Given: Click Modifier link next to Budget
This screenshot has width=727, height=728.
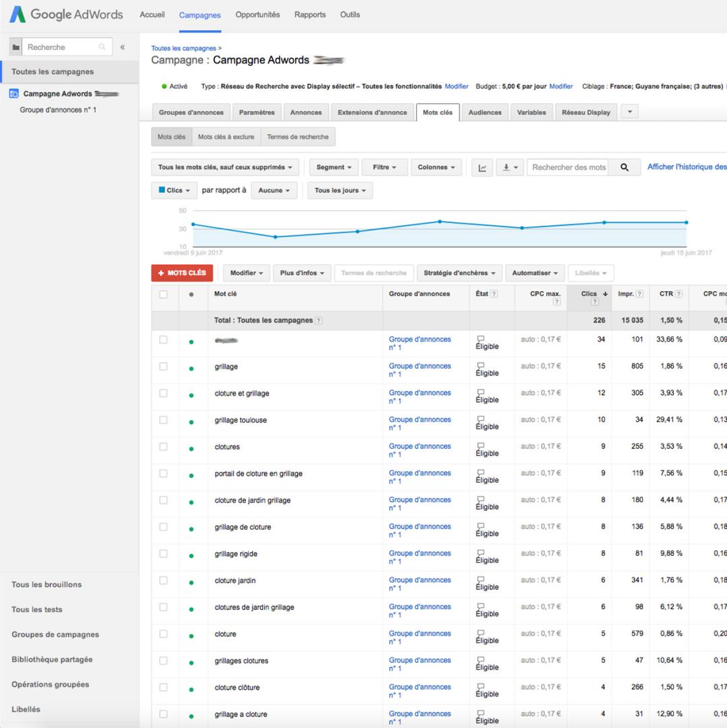Looking at the screenshot, I should coord(561,86).
